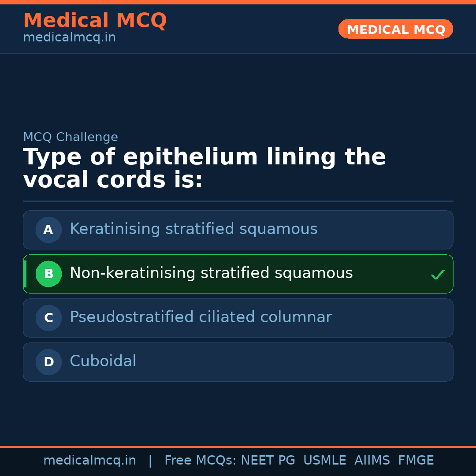Click the green accent bar on option B
This screenshot has width=476, height=476.
click(x=25, y=274)
